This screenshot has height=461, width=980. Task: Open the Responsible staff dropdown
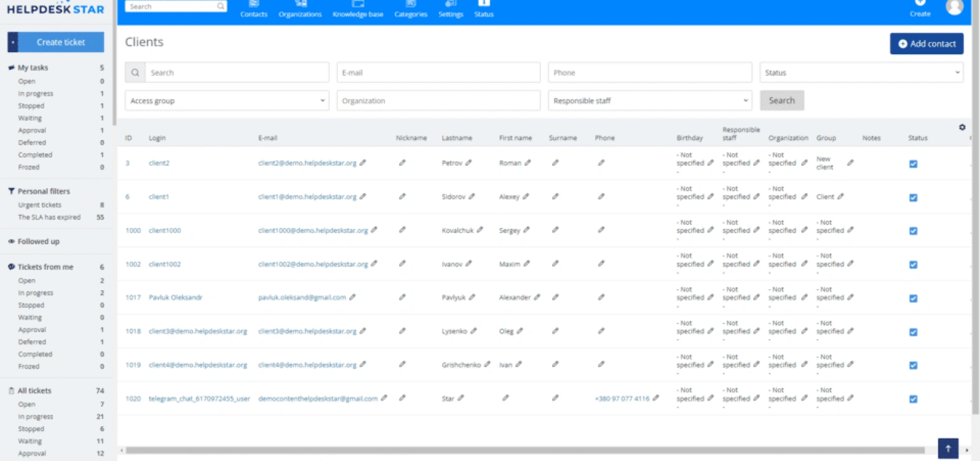click(x=649, y=100)
